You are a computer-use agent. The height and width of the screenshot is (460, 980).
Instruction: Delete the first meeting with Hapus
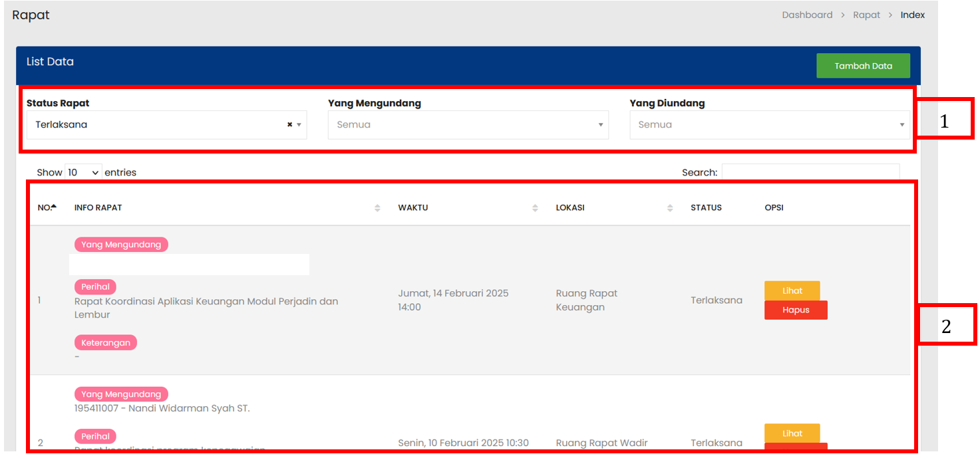(795, 310)
